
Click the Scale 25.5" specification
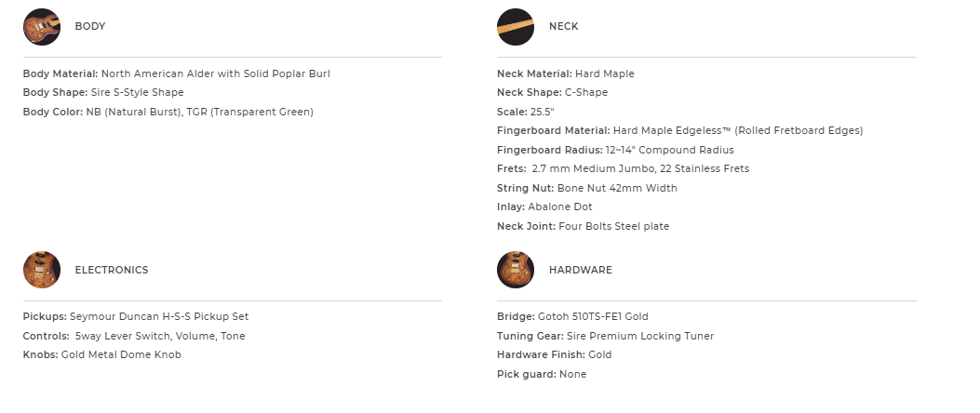[525, 112]
